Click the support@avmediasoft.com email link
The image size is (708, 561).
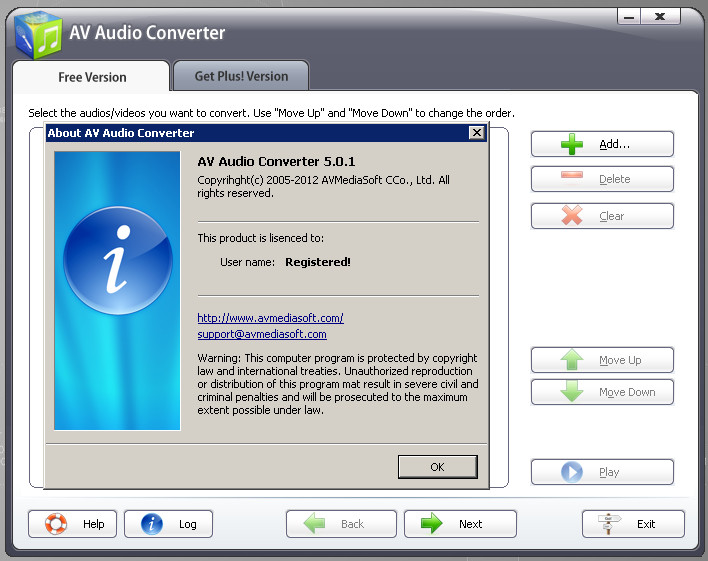262,334
